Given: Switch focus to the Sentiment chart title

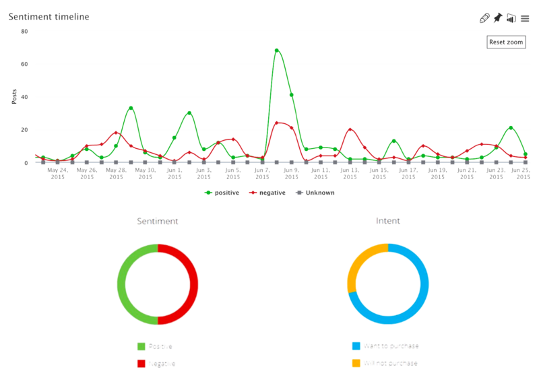Looking at the screenshot, I should (158, 220).
